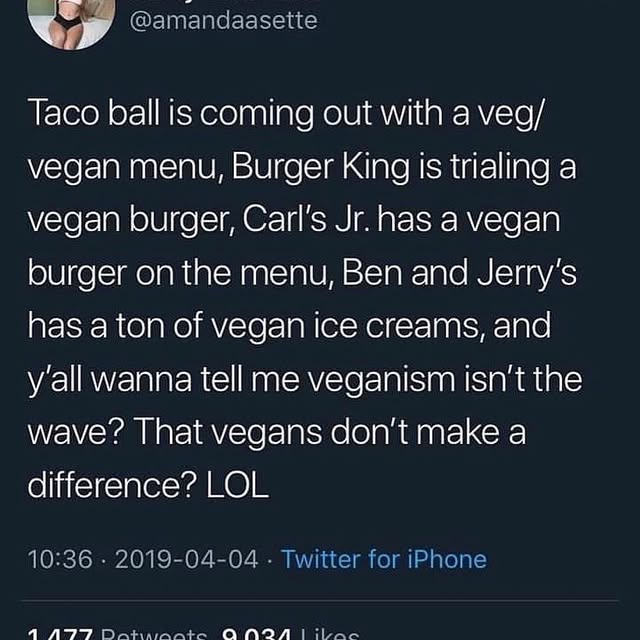Open the profile picture of amandaasette
The width and height of the screenshot is (640, 640).
tap(73, 20)
